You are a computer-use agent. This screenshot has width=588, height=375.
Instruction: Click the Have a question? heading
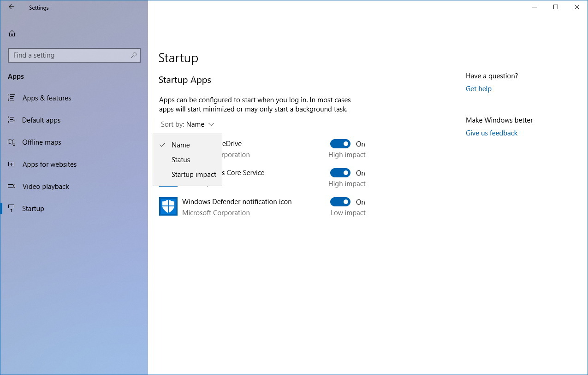[492, 76]
